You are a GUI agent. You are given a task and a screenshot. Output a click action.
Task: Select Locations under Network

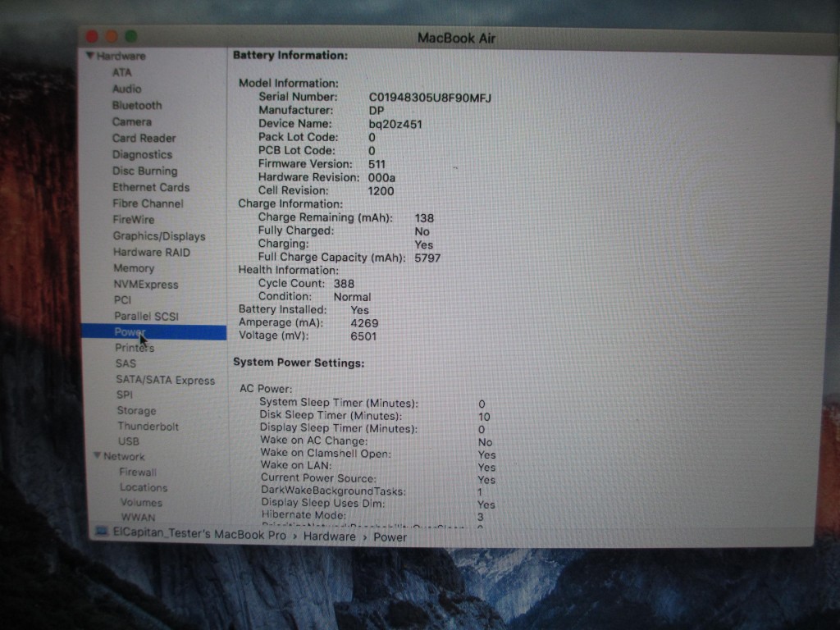[x=144, y=487]
